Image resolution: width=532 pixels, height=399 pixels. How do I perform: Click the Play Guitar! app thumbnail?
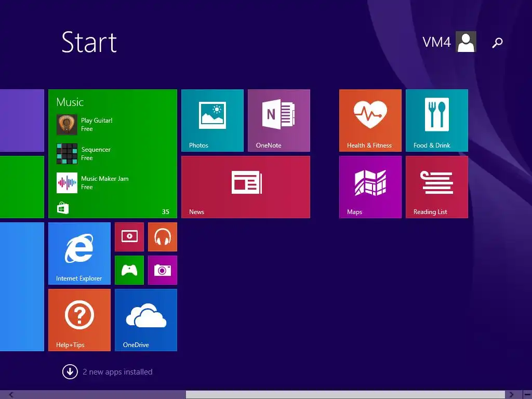click(x=67, y=125)
